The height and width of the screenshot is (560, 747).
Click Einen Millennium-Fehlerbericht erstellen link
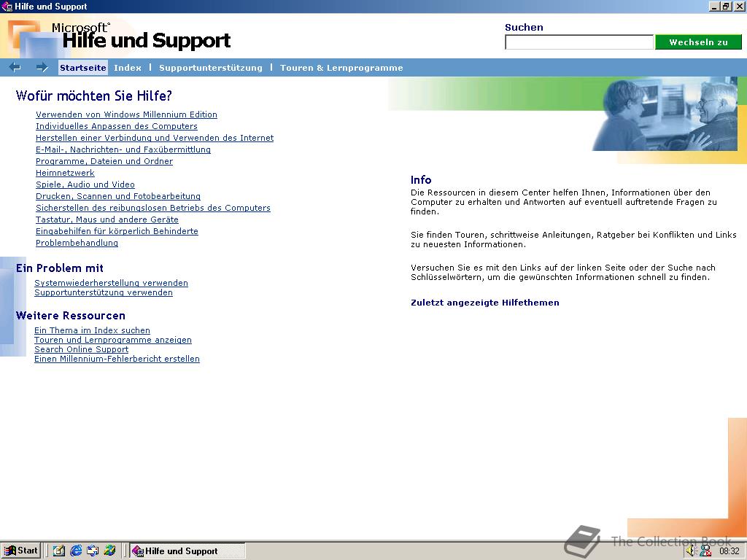tap(117, 359)
